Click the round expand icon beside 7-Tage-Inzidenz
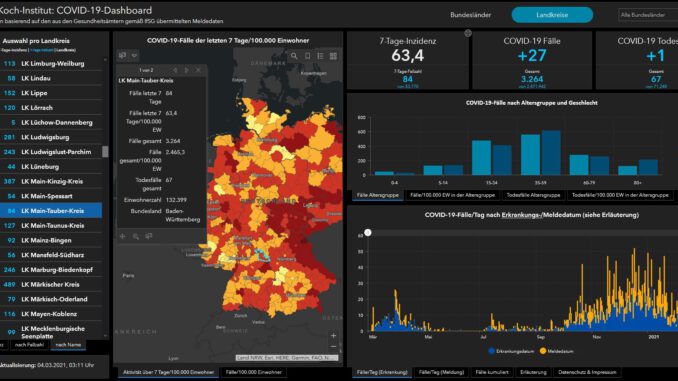 click(468, 33)
